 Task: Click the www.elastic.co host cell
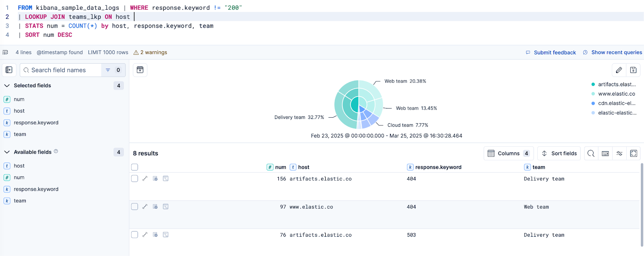point(311,207)
